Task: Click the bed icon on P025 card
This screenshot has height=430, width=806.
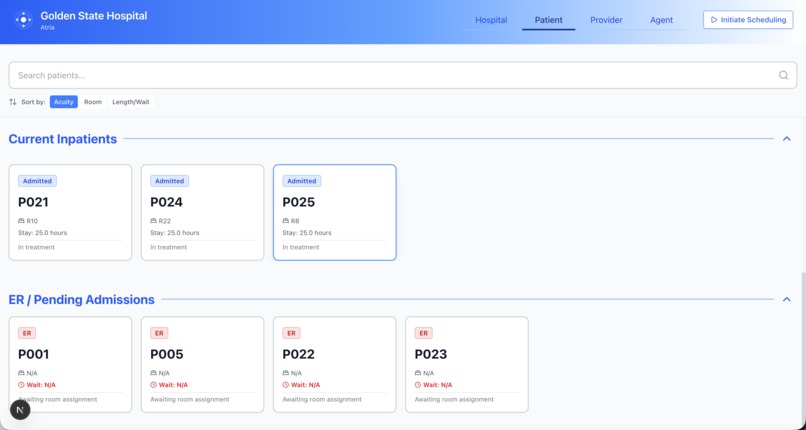Action: 285,221
